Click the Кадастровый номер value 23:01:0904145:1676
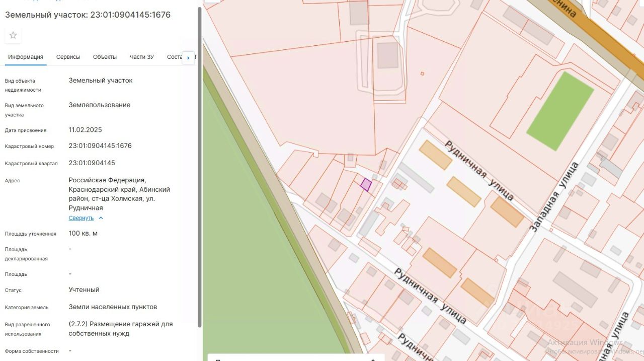The width and height of the screenshot is (644, 361). [100, 146]
